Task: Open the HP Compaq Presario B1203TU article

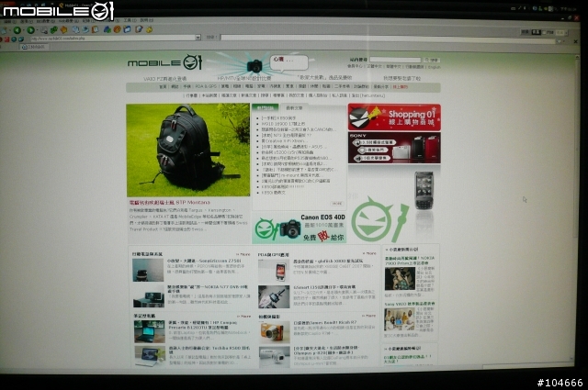Action: tap(202, 325)
